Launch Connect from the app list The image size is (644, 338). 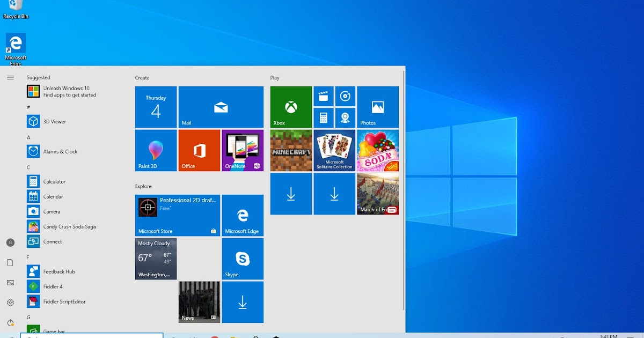(76, 241)
